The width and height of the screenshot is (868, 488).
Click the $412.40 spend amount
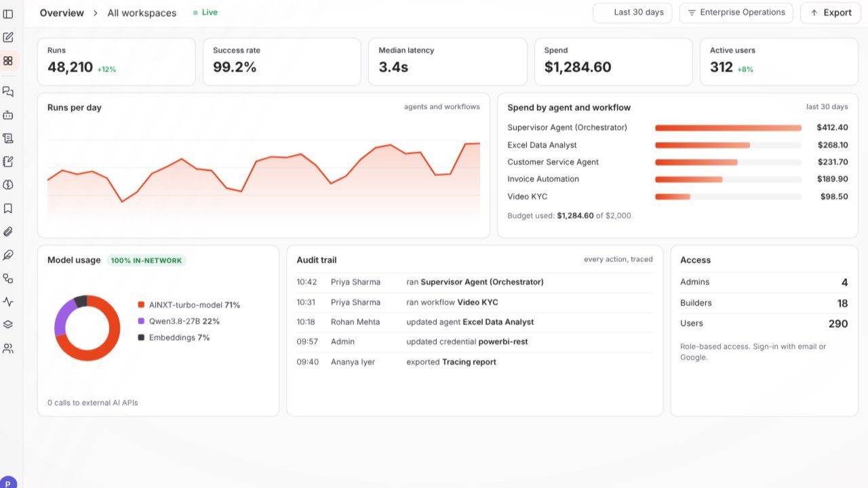point(832,127)
